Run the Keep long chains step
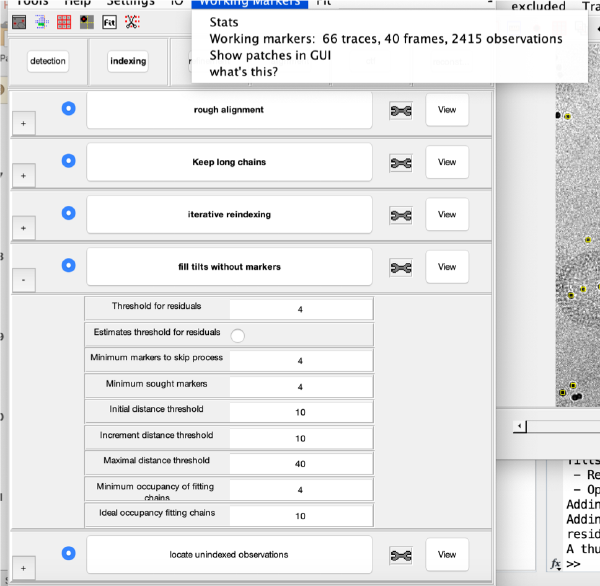This screenshot has height=586, width=600. pyautogui.click(x=229, y=162)
